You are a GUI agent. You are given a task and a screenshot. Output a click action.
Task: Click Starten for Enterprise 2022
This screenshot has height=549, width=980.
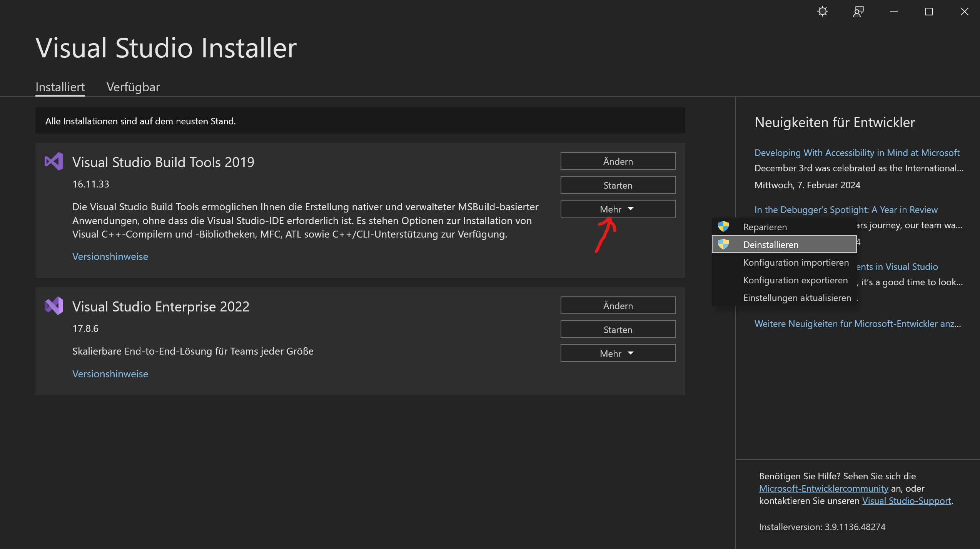pyautogui.click(x=618, y=330)
